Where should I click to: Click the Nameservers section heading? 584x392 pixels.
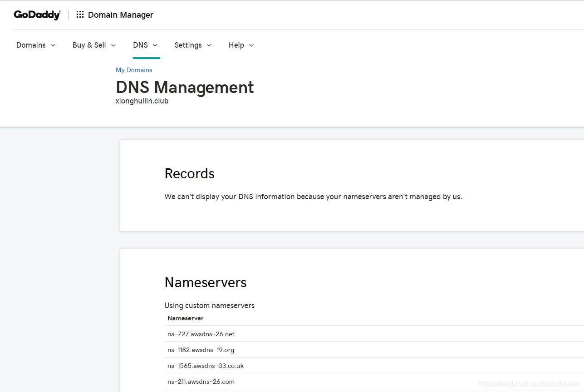coord(206,282)
